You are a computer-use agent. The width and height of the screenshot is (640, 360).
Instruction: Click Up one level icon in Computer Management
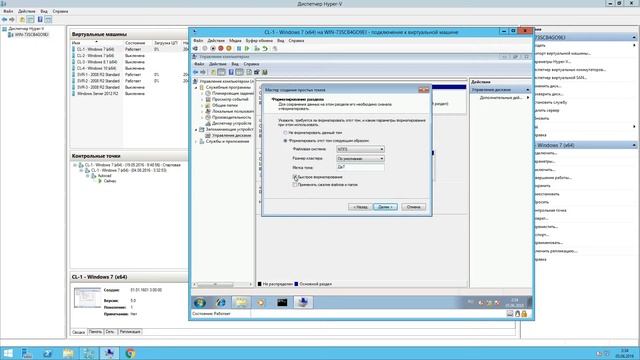[x=213, y=72]
